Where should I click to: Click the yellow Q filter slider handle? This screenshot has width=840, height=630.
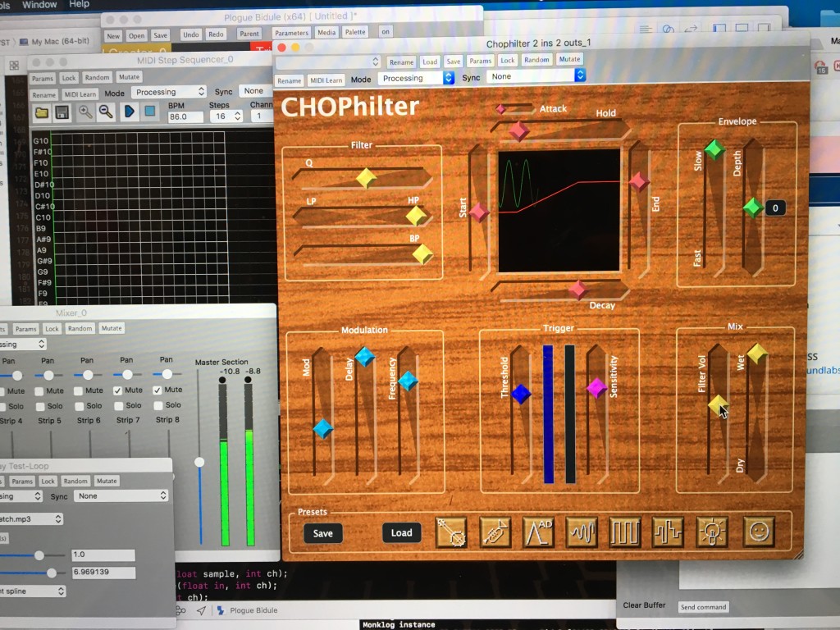coord(366,177)
